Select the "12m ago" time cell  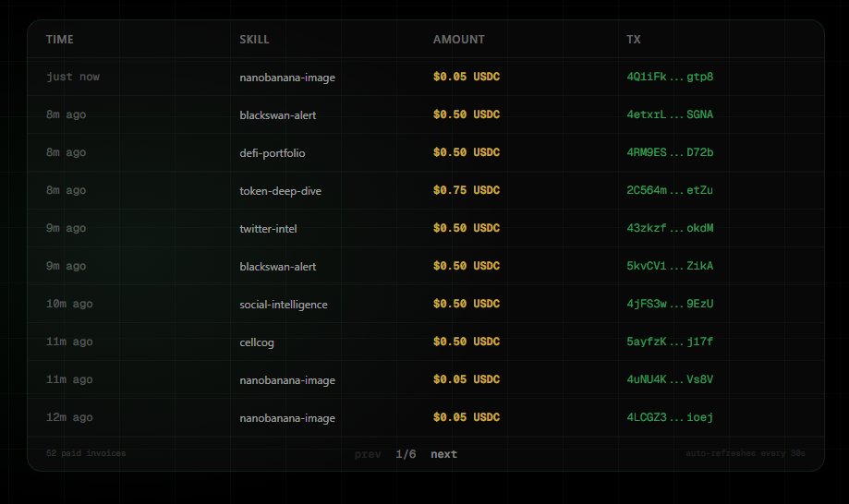(69, 417)
